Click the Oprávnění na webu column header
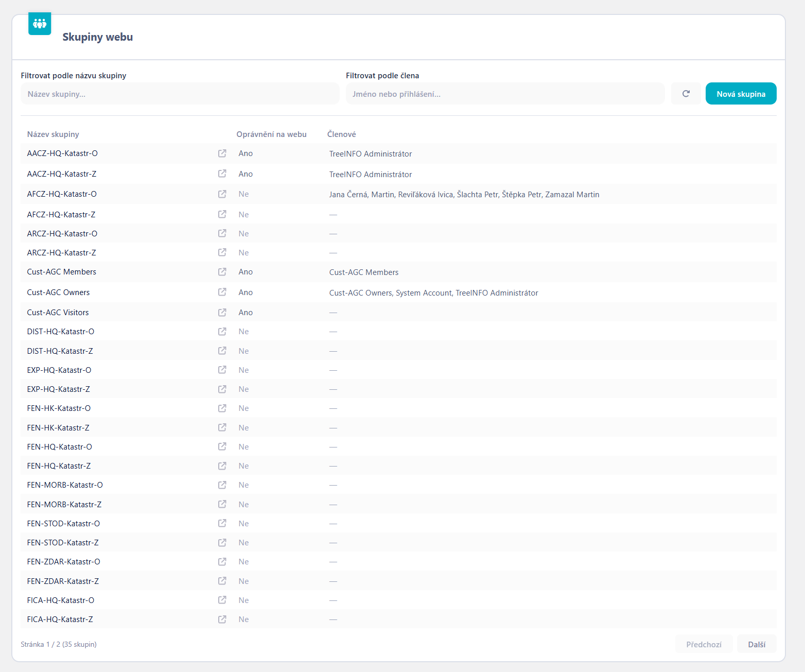The height and width of the screenshot is (672, 805). click(271, 134)
